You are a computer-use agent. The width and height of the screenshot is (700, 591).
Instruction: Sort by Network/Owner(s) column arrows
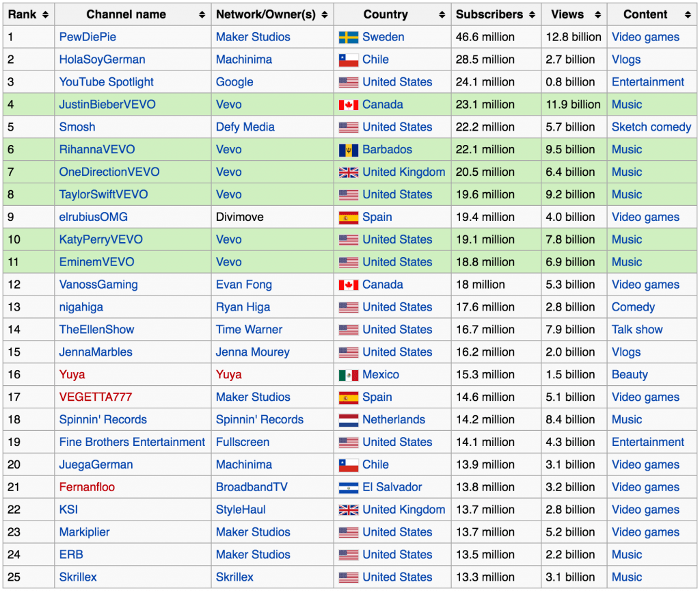tap(325, 15)
